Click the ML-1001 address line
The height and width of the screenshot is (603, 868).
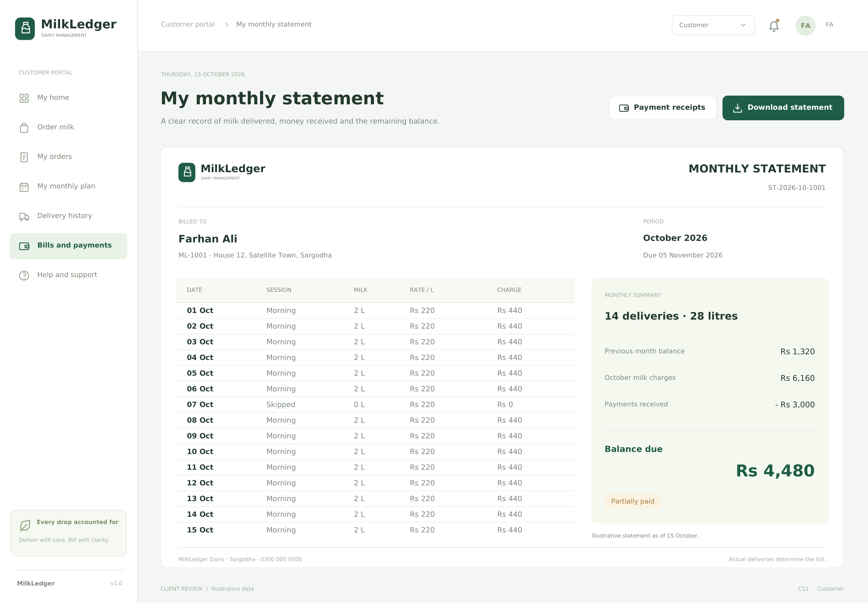(x=255, y=255)
